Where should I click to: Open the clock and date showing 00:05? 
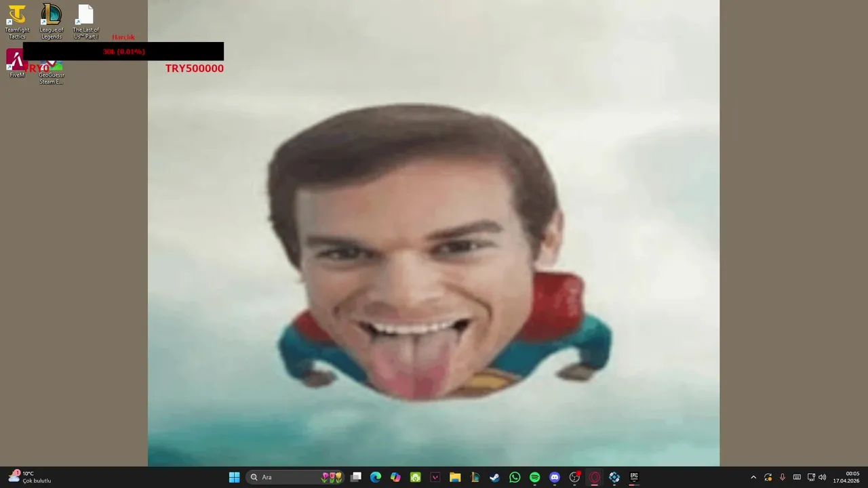(846, 477)
